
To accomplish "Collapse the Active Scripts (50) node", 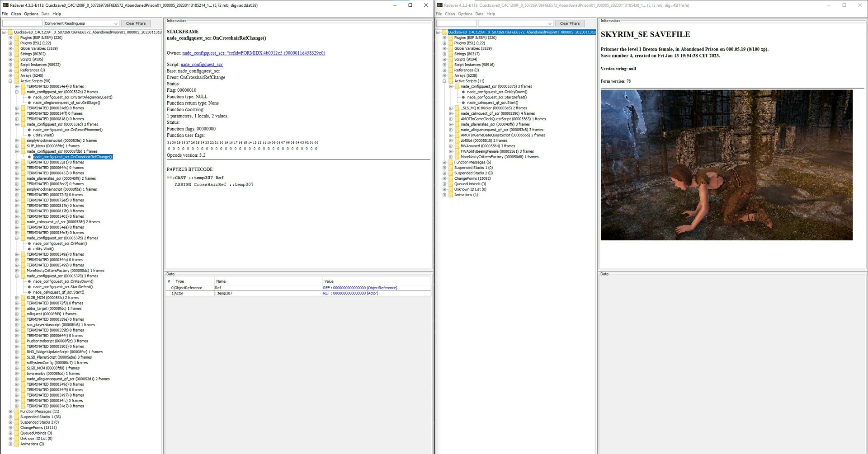I will pos(10,81).
